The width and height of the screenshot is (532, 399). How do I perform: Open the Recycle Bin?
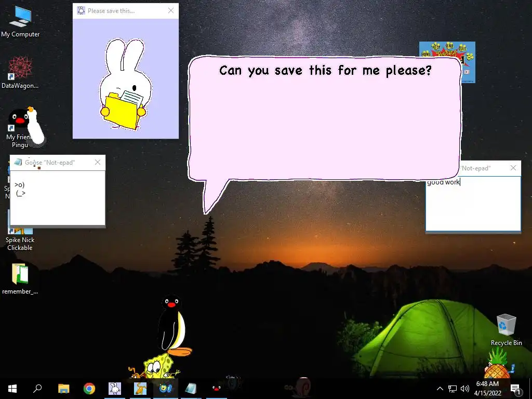click(x=506, y=329)
